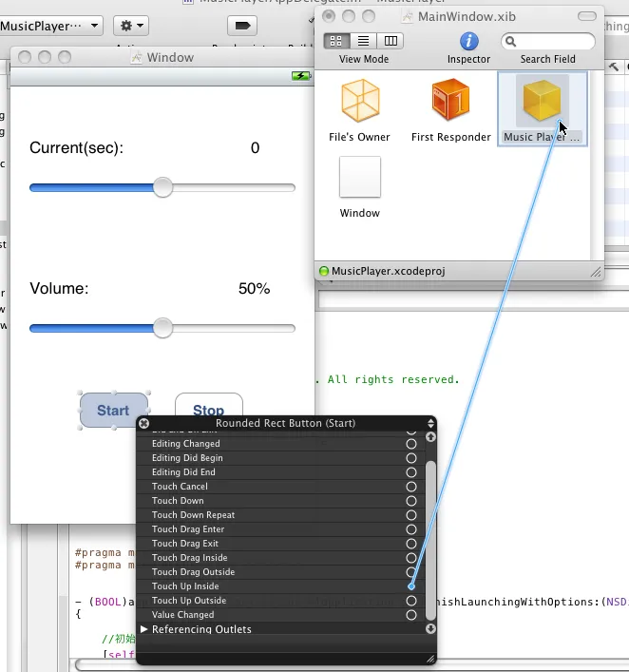Click the Volume slider knob
629x672 pixels.
[163, 328]
